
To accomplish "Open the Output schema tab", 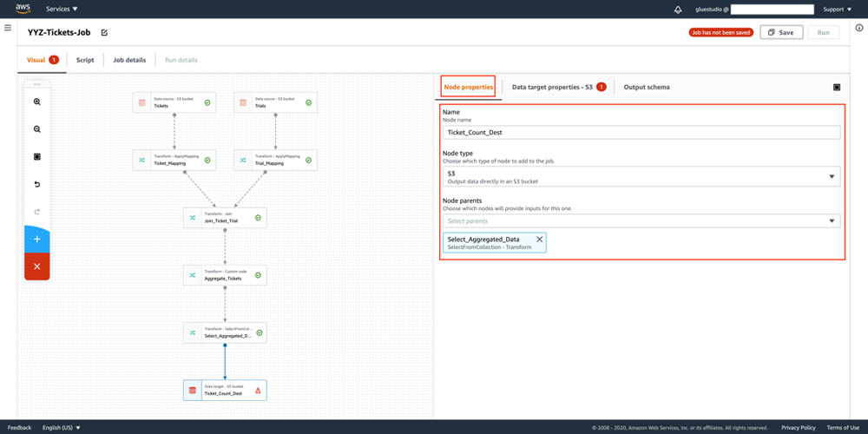I will (x=647, y=87).
